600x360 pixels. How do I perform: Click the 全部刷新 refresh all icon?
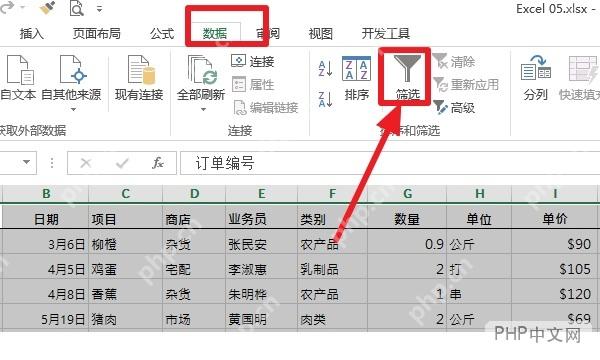pos(202,70)
